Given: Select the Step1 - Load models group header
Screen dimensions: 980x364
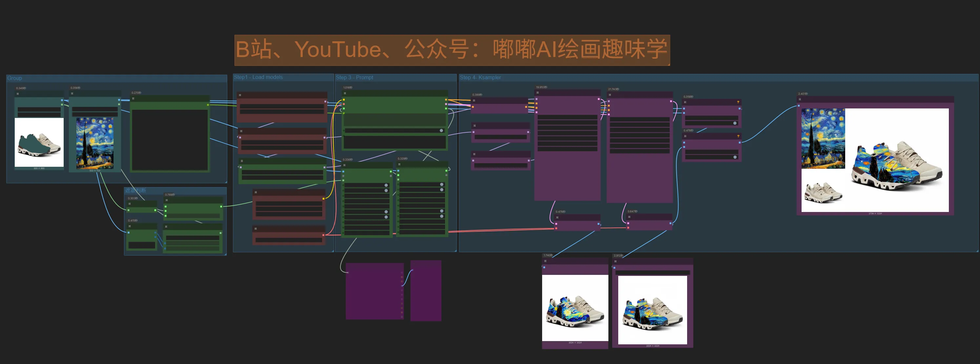Looking at the screenshot, I should coord(259,77).
